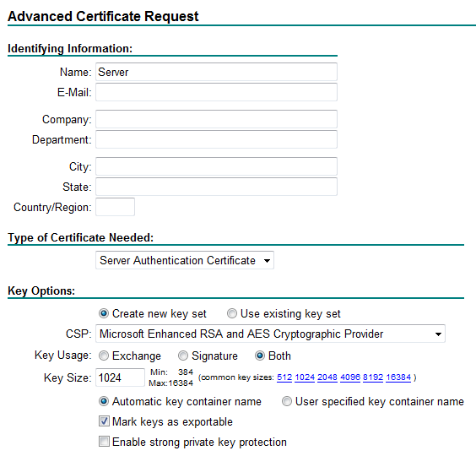Choose Signature key usage

tap(183, 356)
